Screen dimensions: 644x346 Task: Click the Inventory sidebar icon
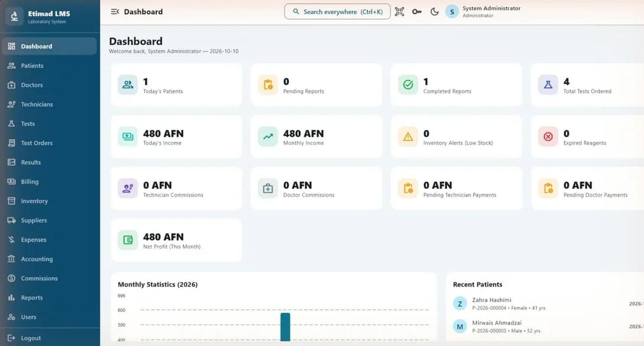click(x=11, y=201)
